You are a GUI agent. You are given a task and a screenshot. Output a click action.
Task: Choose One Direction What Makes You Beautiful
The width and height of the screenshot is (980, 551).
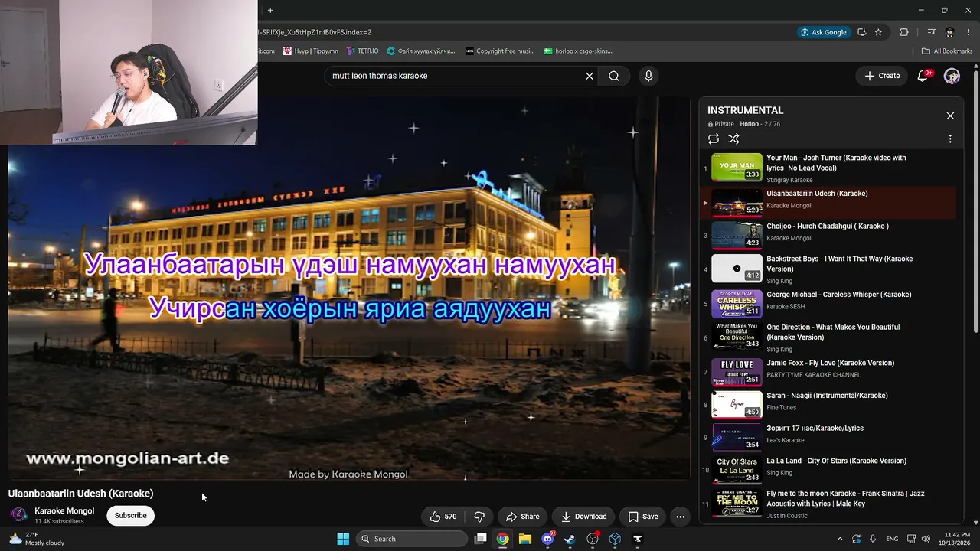click(x=828, y=337)
